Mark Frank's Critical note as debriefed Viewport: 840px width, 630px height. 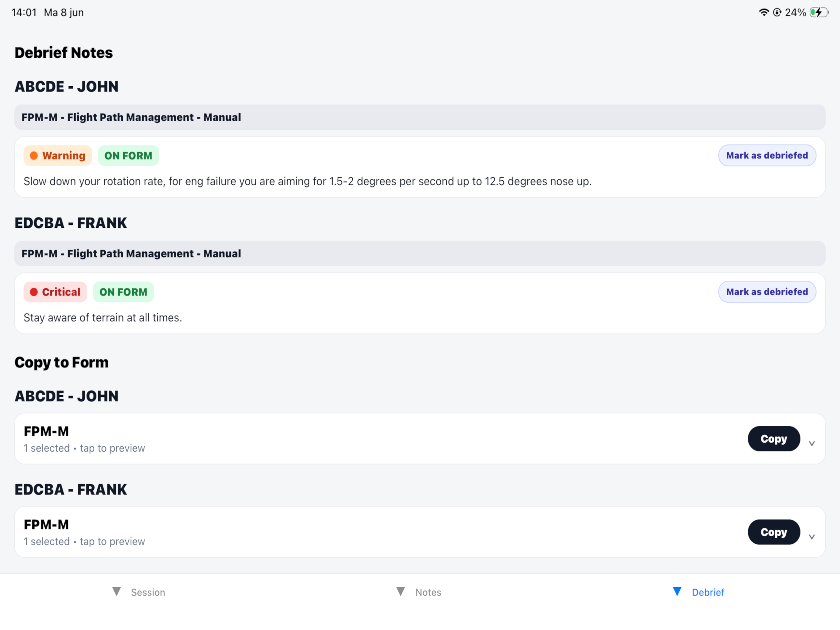point(767,291)
